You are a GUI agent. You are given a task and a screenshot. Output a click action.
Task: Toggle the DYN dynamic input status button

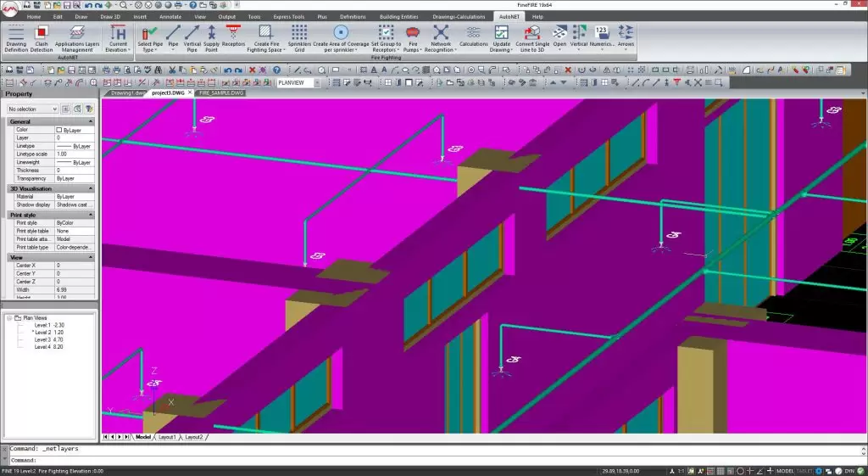(850, 471)
